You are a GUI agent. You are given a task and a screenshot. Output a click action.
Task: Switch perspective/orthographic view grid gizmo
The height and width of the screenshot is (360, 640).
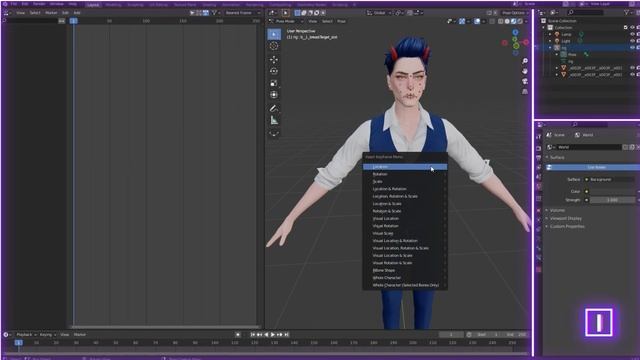(x=525, y=91)
